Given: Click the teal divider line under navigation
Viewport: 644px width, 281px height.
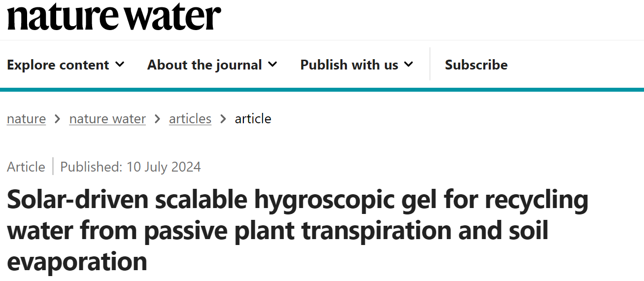Looking at the screenshot, I should pyautogui.click(x=322, y=90).
